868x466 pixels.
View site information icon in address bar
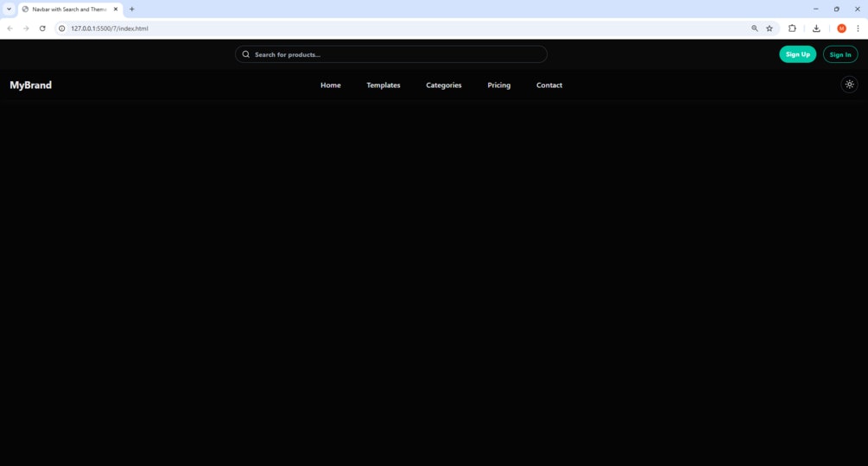[62, 28]
